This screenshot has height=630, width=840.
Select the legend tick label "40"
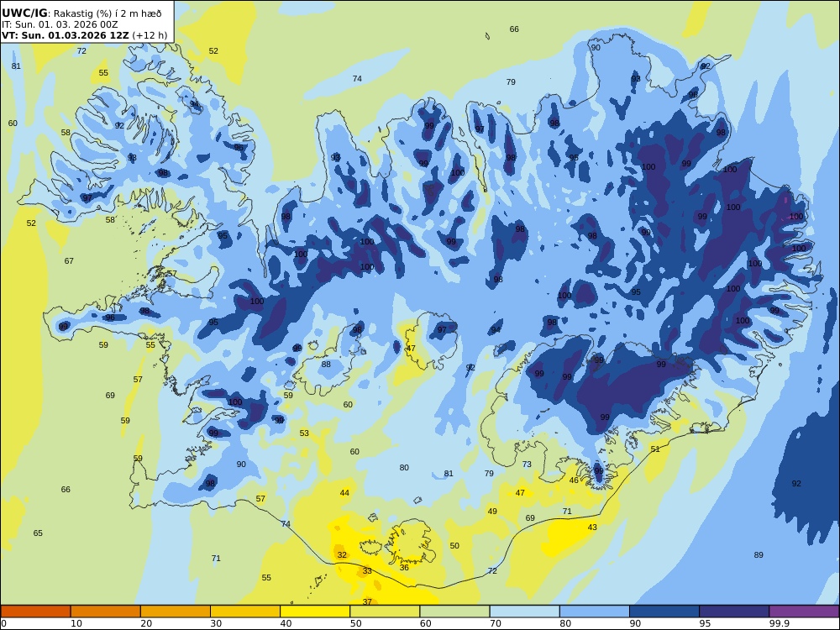pyautogui.click(x=286, y=623)
